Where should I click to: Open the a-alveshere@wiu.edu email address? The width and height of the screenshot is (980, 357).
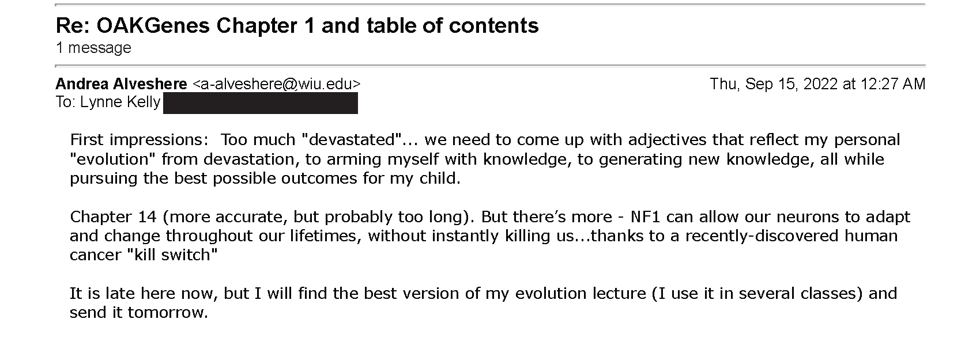[276, 84]
